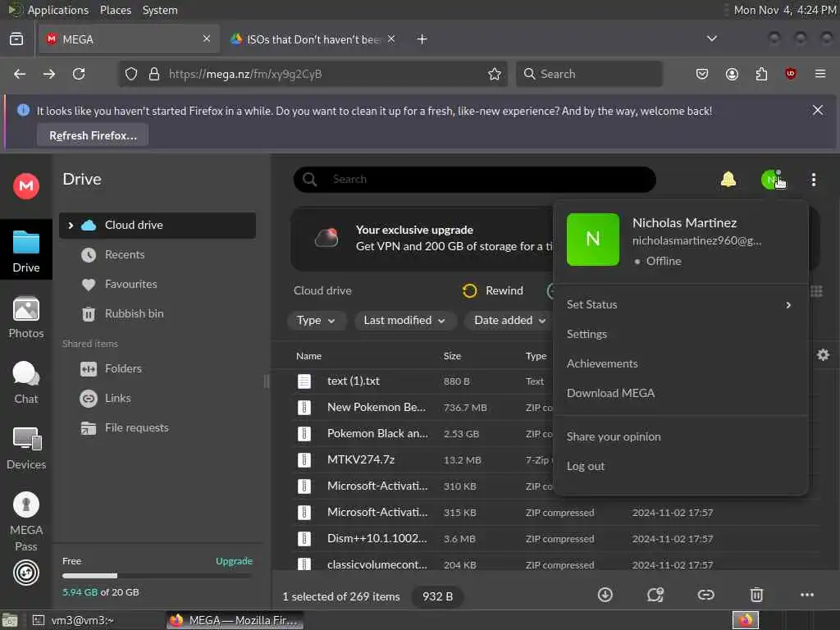840x630 pixels.
Task: Open the list all tabs dropdown
Action: pyautogui.click(x=711, y=39)
